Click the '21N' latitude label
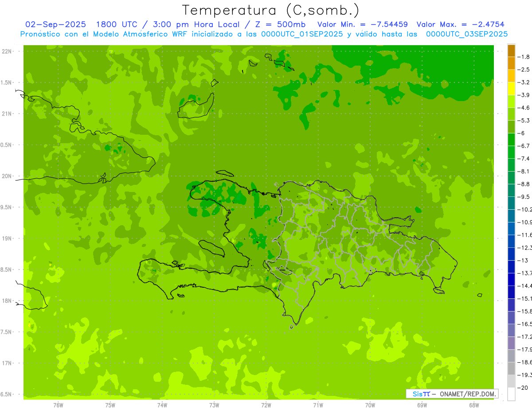The width and height of the screenshot is (532, 411). coord(7,114)
